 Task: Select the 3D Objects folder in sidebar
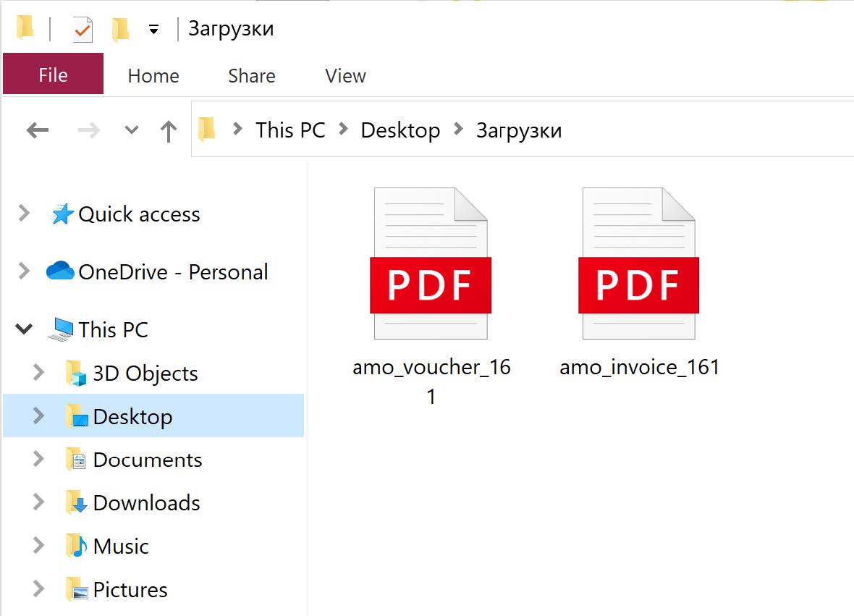pyautogui.click(x=145, y=374)
